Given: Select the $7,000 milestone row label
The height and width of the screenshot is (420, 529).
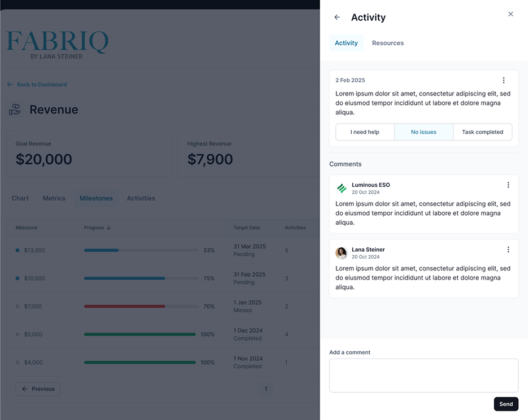Looking at the screenshot, I should tap(33, 307).
